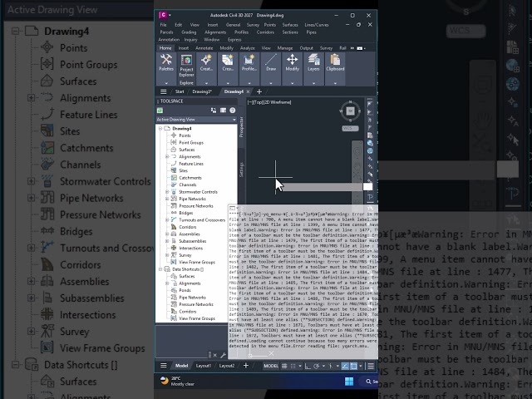532x399 pixels.
Task: Toggle drawing grid display in status bar
Action: (284, 366)
